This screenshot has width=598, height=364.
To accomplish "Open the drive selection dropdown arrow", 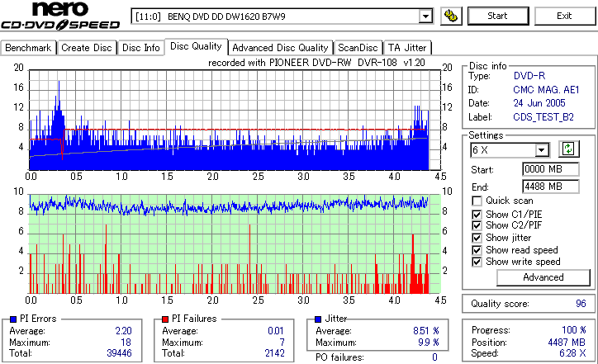I will click(425, 17).
